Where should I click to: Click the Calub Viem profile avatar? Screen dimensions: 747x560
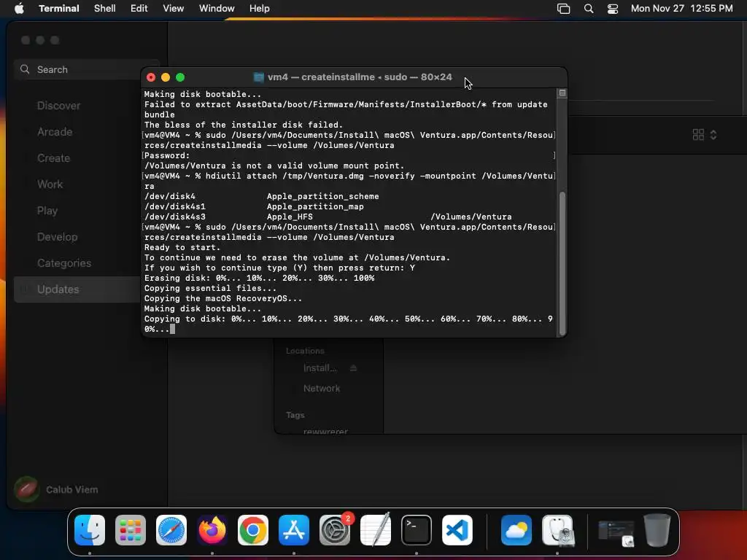(26, 489)
